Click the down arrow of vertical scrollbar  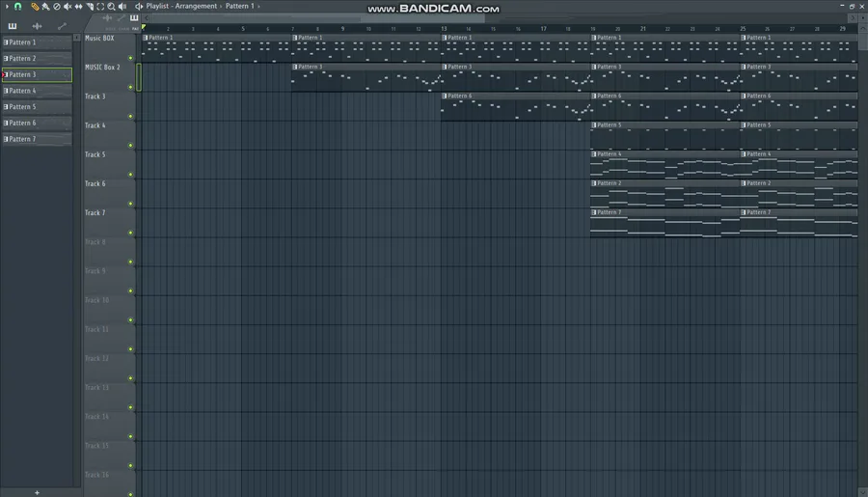pos(862,492)
